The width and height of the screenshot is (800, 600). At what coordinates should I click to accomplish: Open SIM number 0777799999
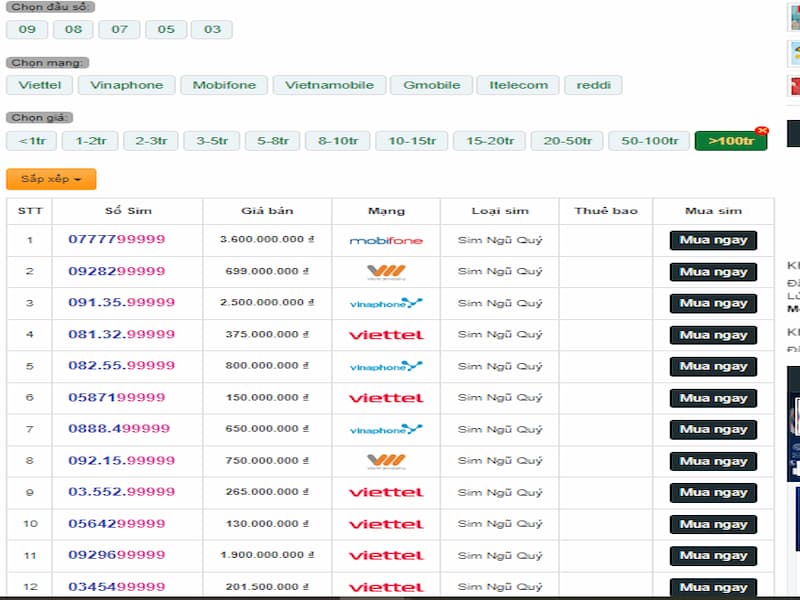116,239
